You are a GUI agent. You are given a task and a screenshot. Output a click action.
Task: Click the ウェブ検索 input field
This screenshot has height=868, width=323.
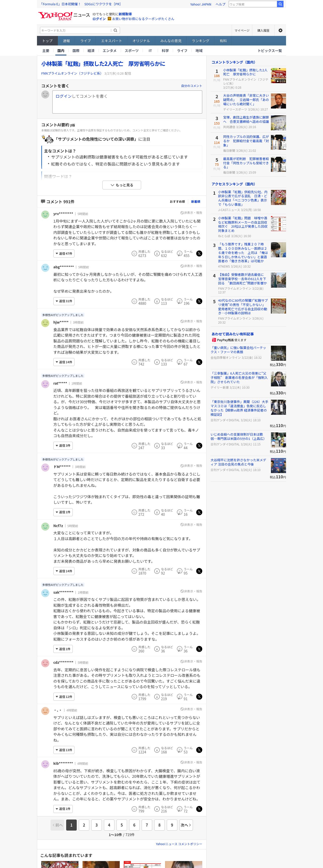[x=253, y=4]
